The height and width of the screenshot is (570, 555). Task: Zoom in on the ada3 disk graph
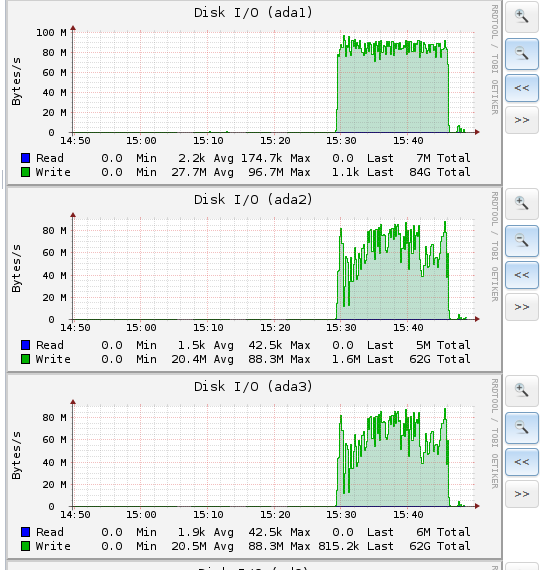[x=522, y=390]
